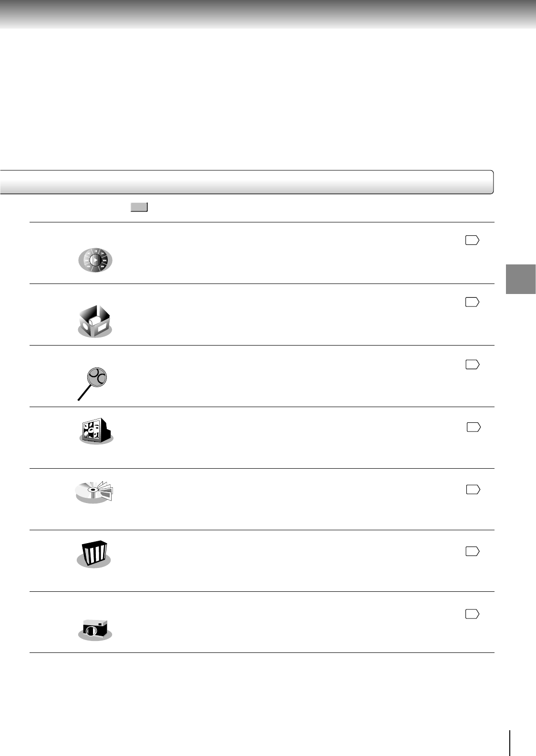Click the rounded section title bar
Image resolution: width=536 pixels, height=756 pixels.
coord(246,182)
